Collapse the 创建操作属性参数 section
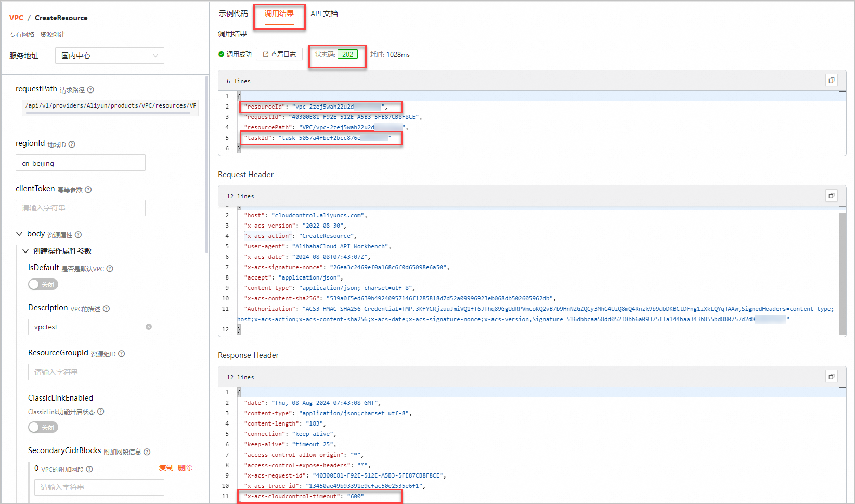 [x=25, y=251]
